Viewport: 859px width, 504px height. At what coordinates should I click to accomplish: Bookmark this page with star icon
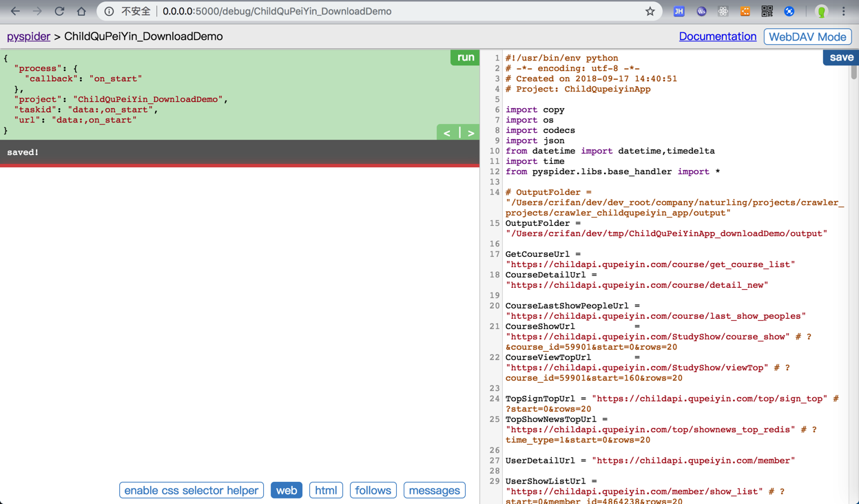(650, 11)
